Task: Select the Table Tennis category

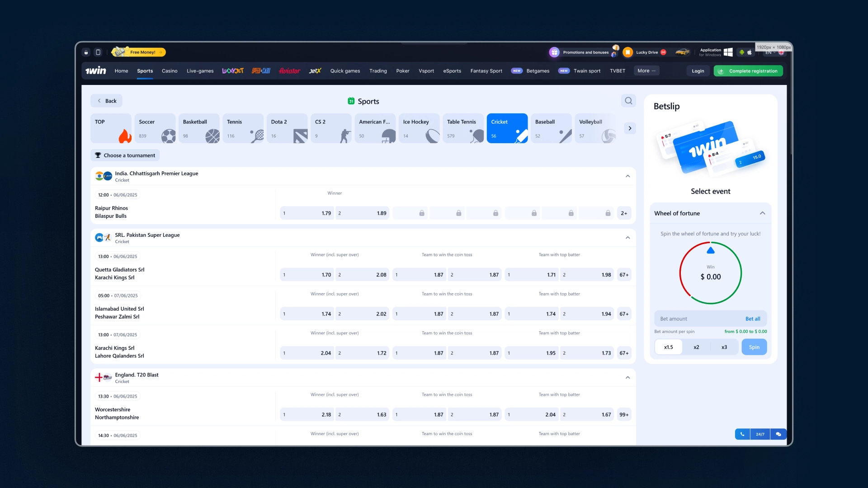Action: click(x=463, y=128)
